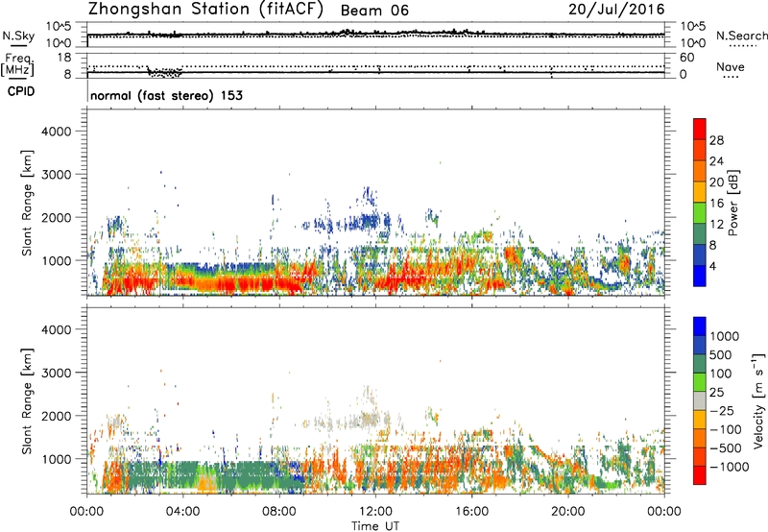The height and width of the screenshot is (532, 768).
Task: Click 'normal (fast stereo) 153' text
Action: click(x=166, y=95)
